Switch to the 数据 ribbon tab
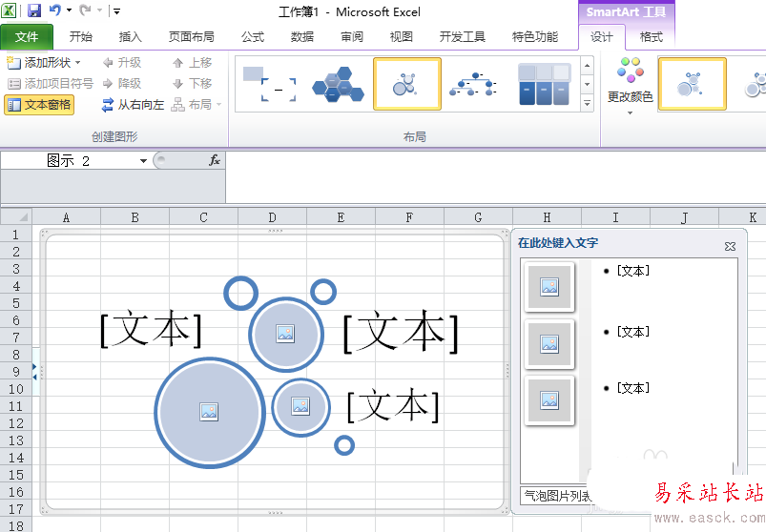 coord(301,36)
